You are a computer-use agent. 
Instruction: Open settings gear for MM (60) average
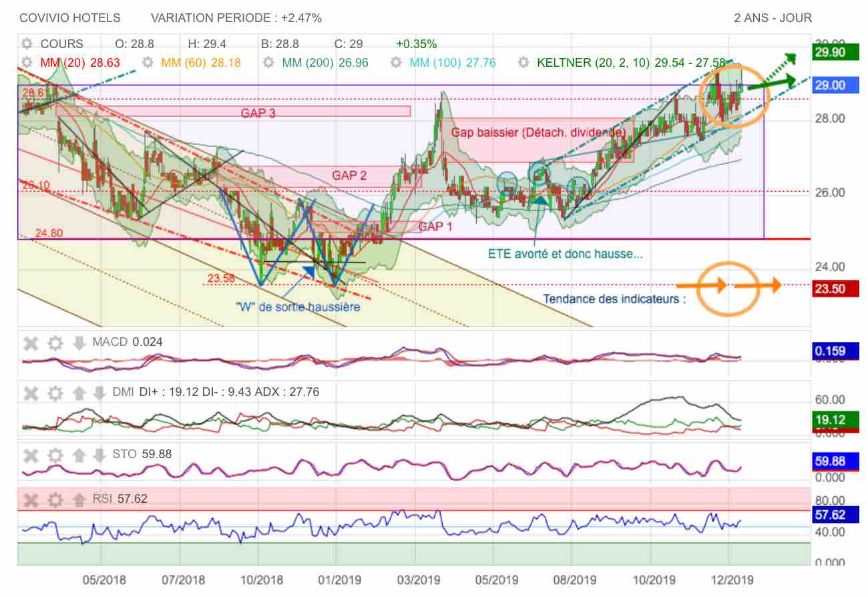click(148, 63)
